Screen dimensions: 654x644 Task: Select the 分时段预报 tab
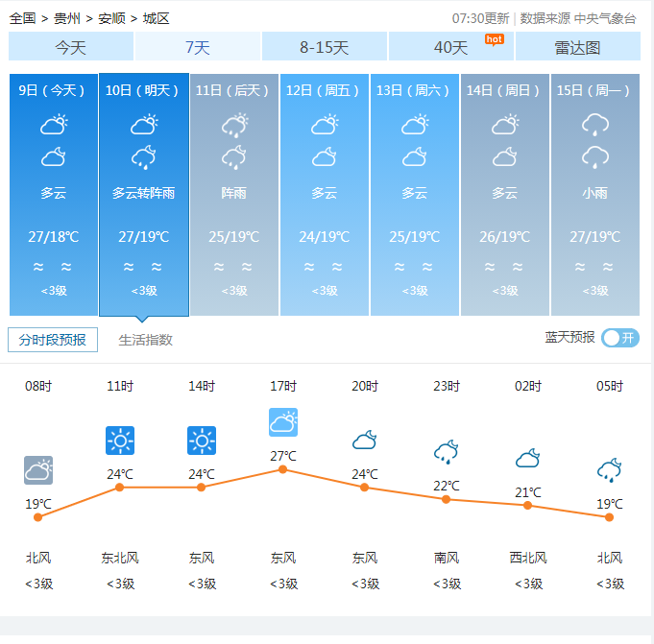tap(53, 340)
